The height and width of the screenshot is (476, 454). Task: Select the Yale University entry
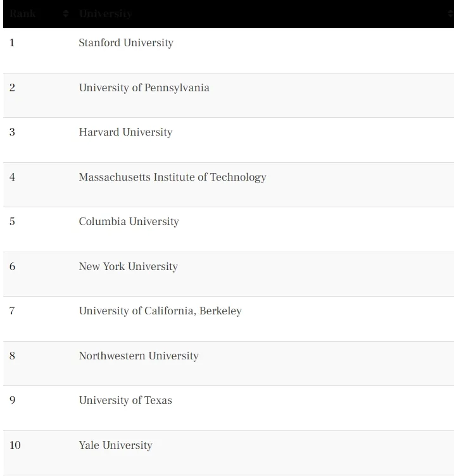(x=115, y=445)
